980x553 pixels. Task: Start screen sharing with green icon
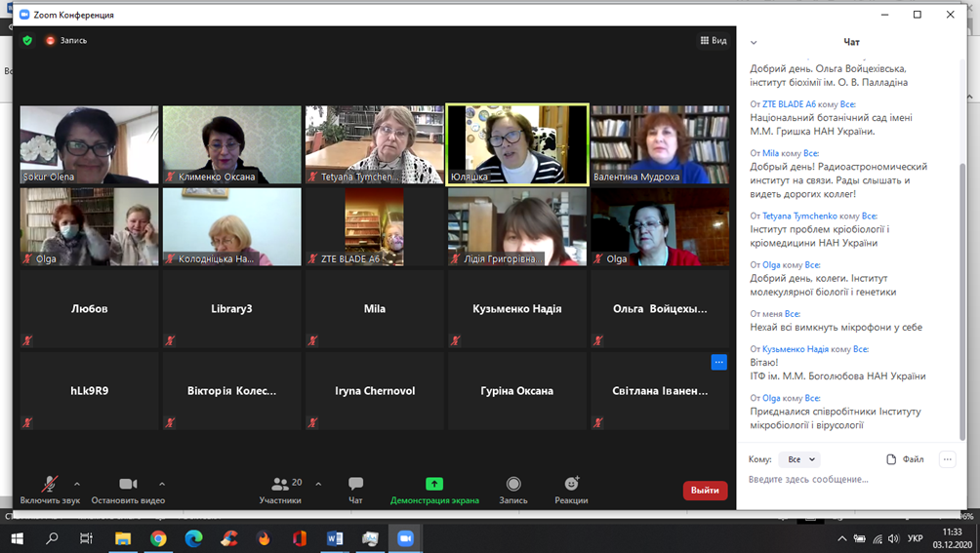tap(434, 484)
